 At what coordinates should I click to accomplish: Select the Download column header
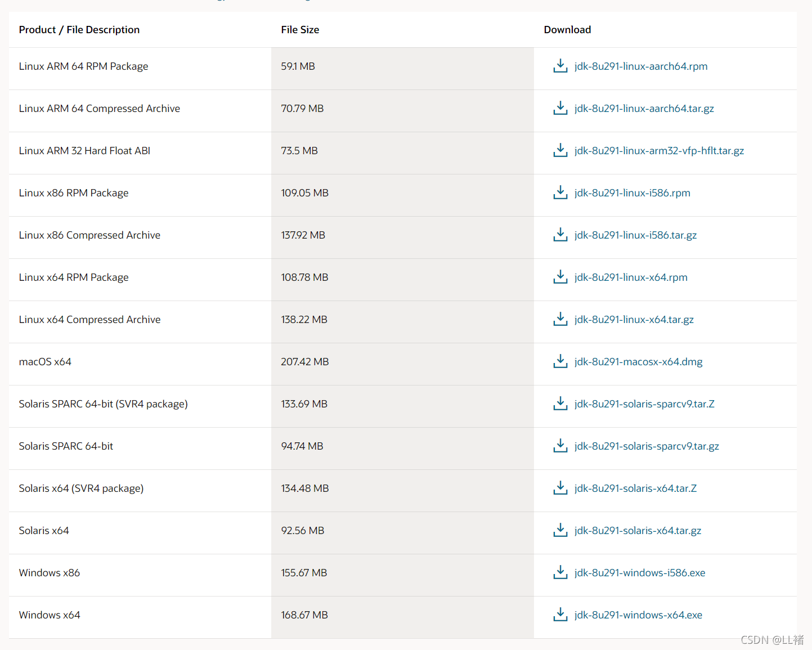tap(567, 30)
